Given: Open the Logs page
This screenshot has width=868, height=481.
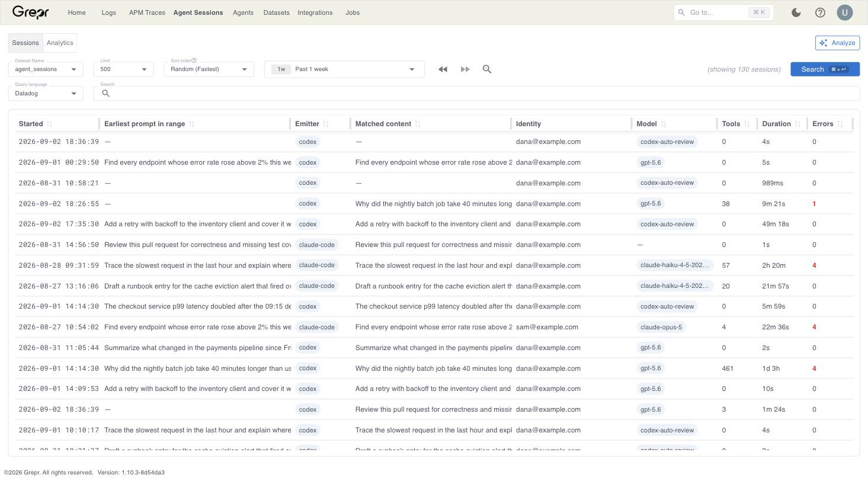Looking at the screenshot, I should pyautogui.click(x=109, y=12).
